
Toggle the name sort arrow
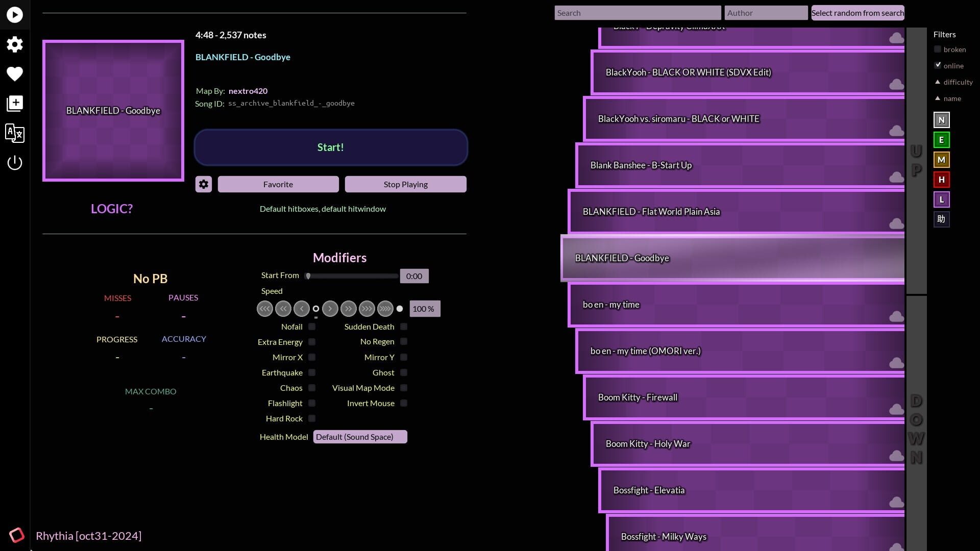pyautogui.click(x=938, y=98)
